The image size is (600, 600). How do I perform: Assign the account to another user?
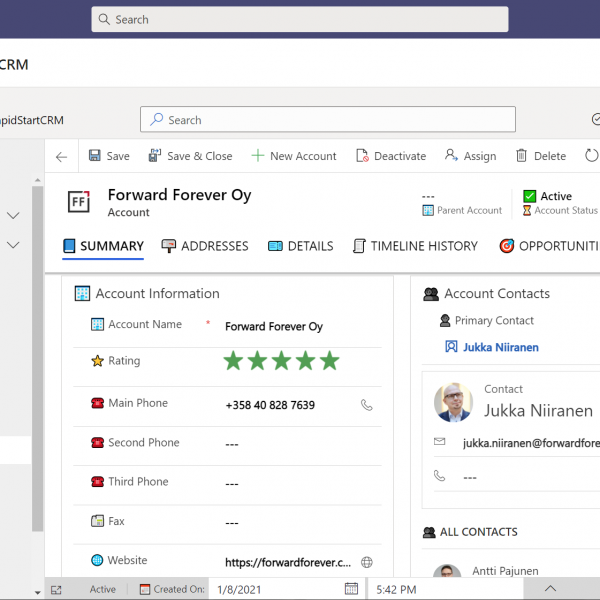(x=470, y=156)
